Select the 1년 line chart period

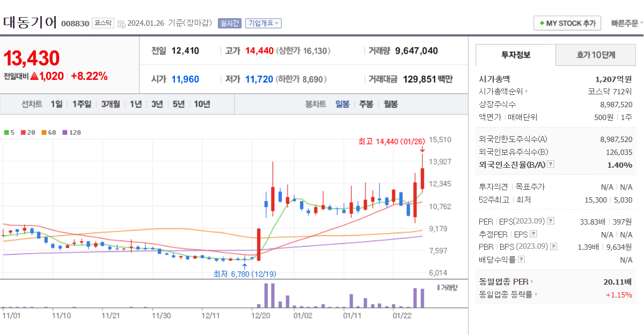136,104
